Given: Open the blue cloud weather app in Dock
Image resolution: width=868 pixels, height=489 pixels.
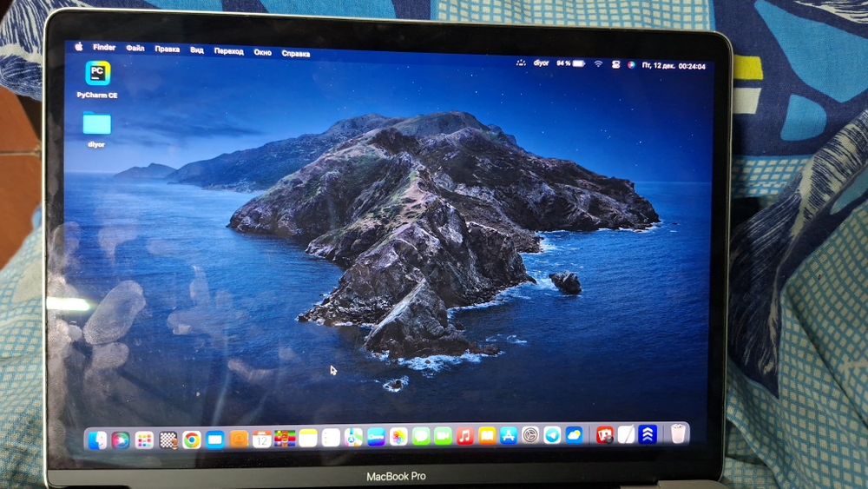Looking at the screenshot, I should (574, 435).
